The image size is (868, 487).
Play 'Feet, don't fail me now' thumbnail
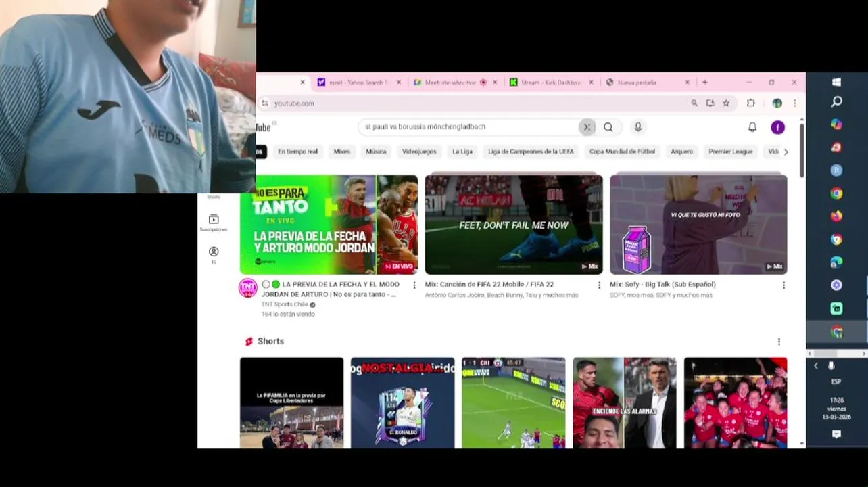point(514,225)
